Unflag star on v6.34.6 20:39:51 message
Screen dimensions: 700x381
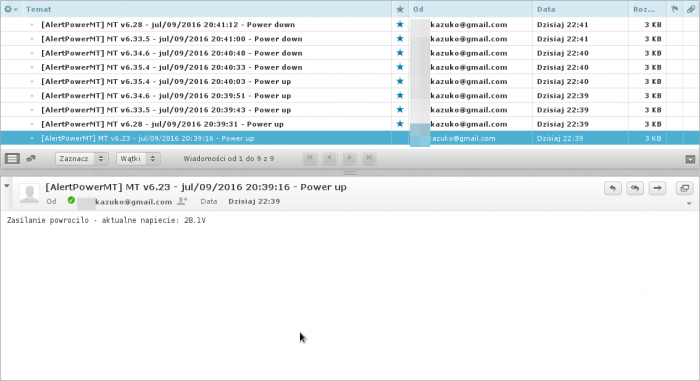pos(400,95)
